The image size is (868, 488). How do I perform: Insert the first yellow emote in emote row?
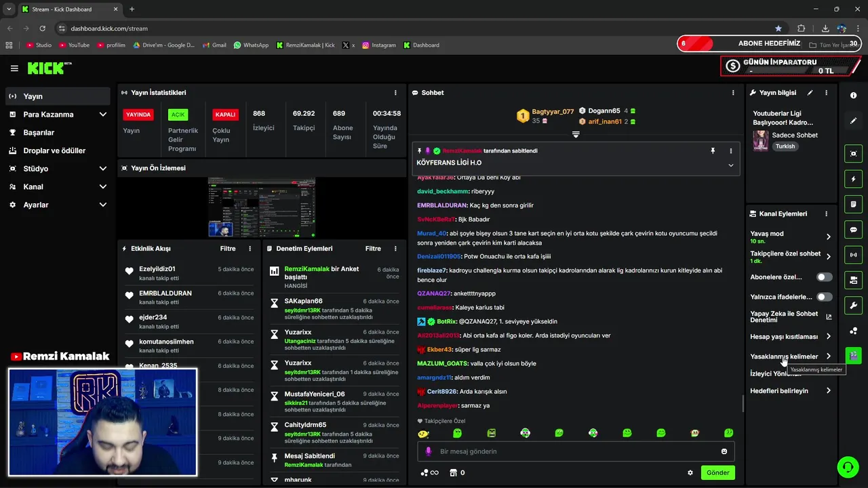(423, 433)
